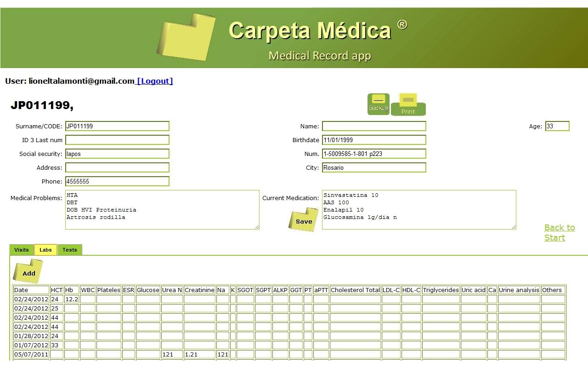Click the Social security field
The width and height of the screenshot is (588, 368).
(117, 153)
